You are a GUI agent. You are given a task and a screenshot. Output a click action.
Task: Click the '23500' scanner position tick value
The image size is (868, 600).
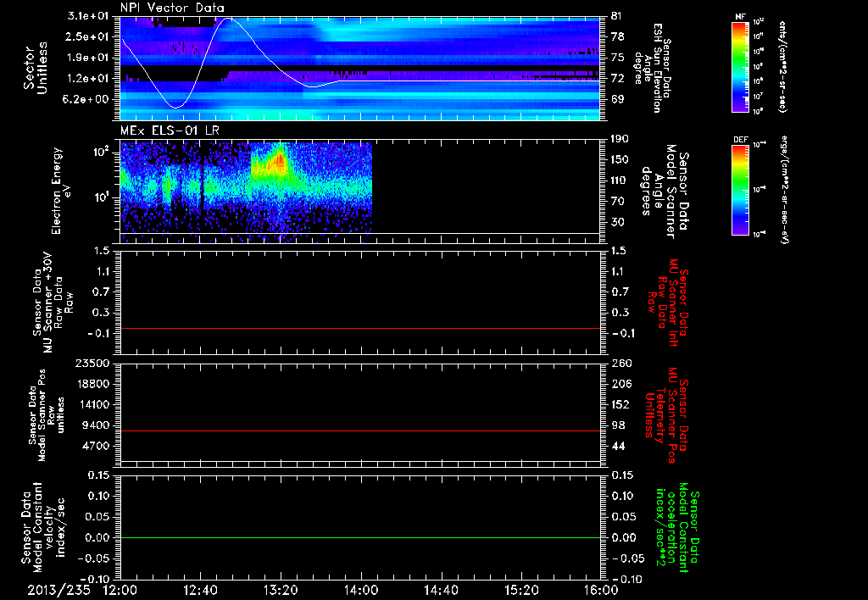tap(92, 363)
